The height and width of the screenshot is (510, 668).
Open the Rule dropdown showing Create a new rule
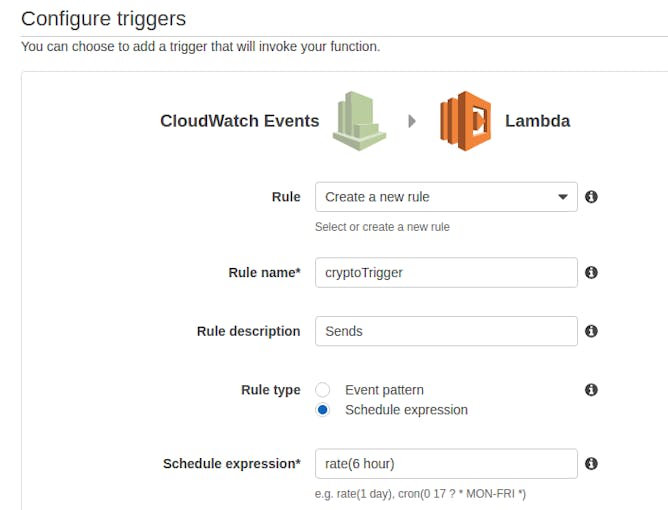446,197
